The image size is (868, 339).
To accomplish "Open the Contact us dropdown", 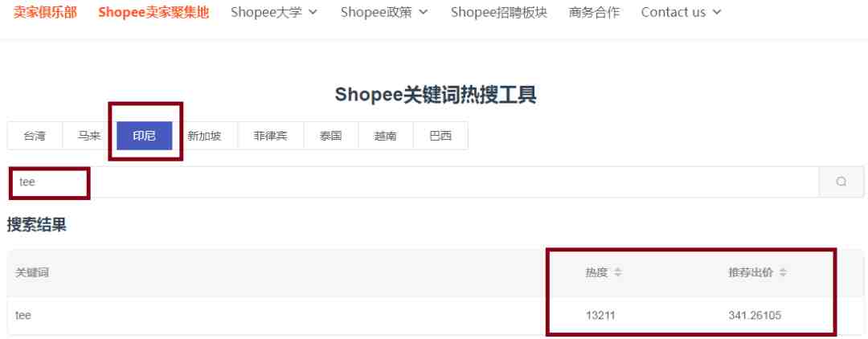I will tap(681, 12).
